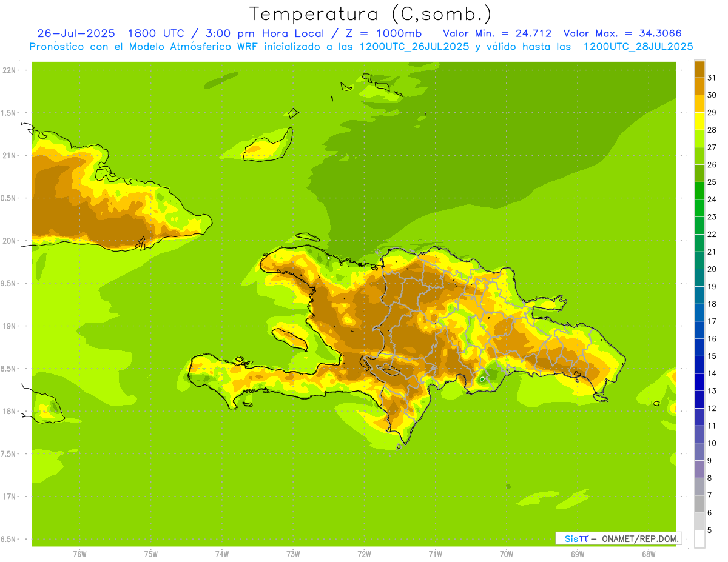Click the legend value '30'
This screenshot has height=562, width=728.
coord(712,95)
